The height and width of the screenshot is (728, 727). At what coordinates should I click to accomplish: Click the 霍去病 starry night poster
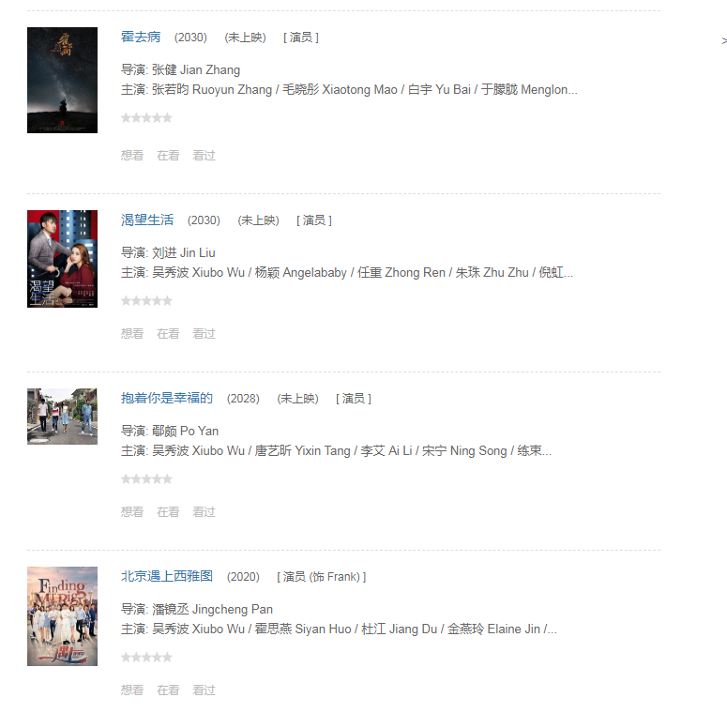click(62, 80)
